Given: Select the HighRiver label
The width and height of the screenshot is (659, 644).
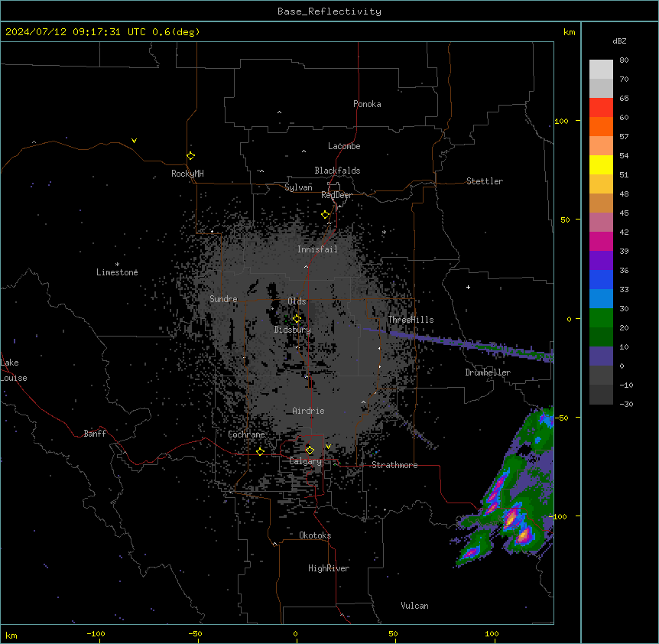Looking at the screenshot, I should click(x=329, y=568).
